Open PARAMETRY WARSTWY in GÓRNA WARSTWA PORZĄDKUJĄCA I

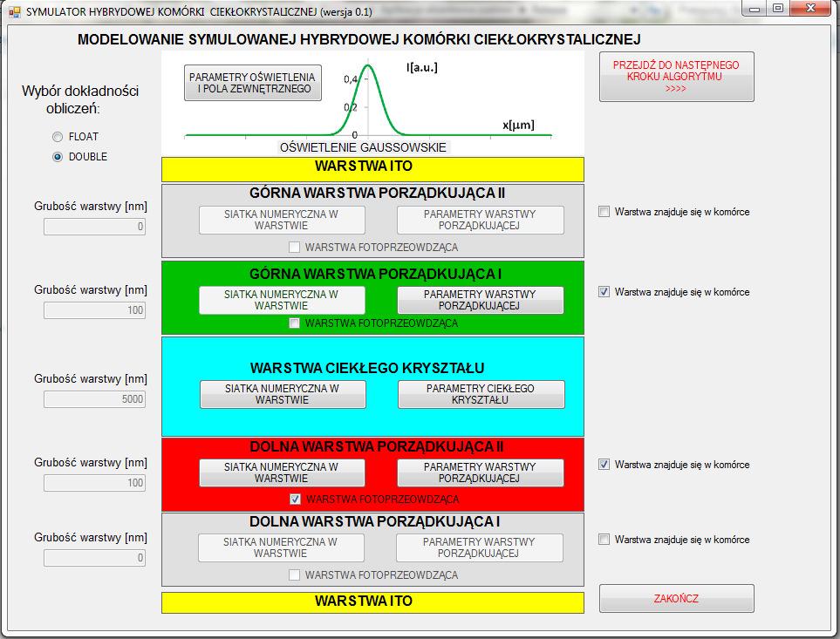click(480, 300)
